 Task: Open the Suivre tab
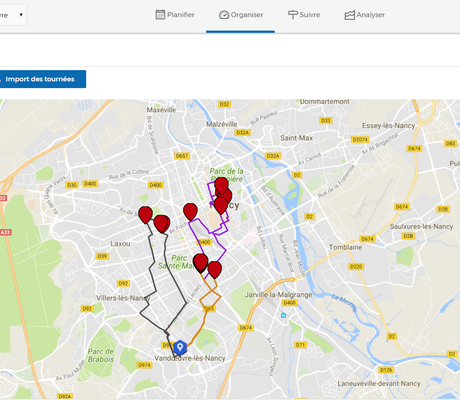(x=304, y=15)
